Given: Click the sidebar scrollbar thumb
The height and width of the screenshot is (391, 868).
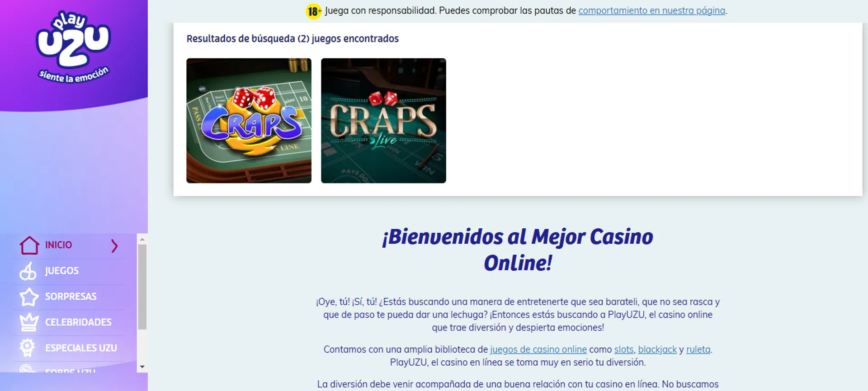Looking at the screenshot, I should point(142,287).
